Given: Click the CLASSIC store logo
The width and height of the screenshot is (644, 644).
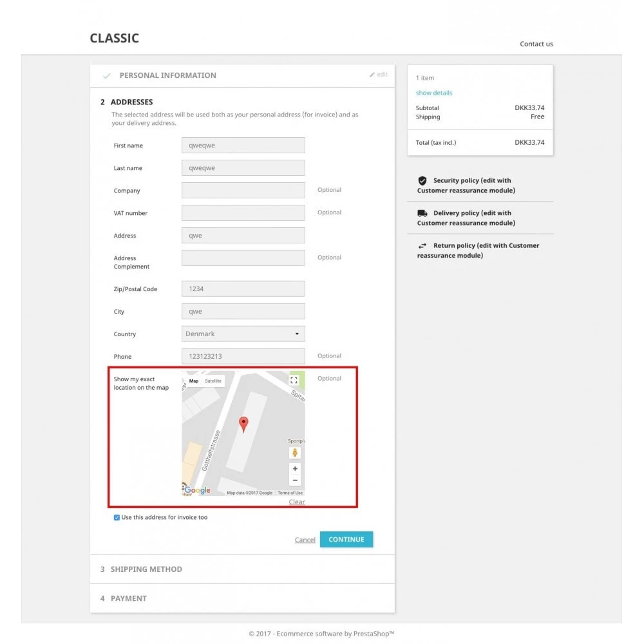Looking at the screenshot, I should pyautogui.click(x=114, y=38).
